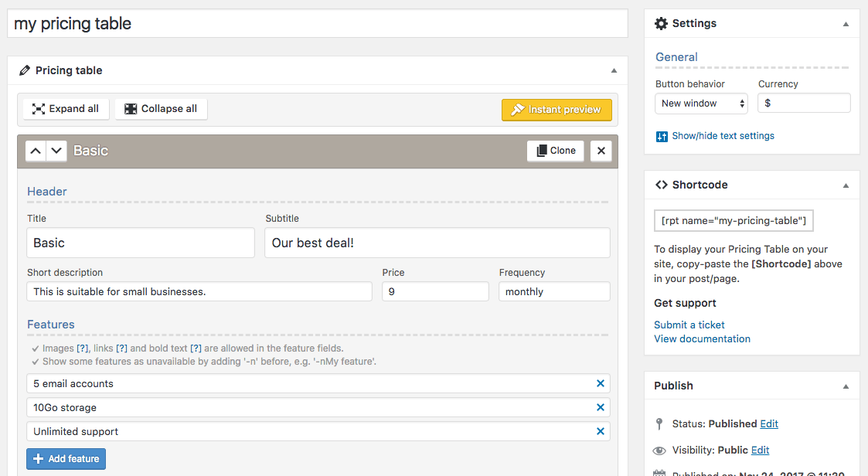Click the Collapse all button
This screenshot has height=476, width=868.
tap(161, 109)
